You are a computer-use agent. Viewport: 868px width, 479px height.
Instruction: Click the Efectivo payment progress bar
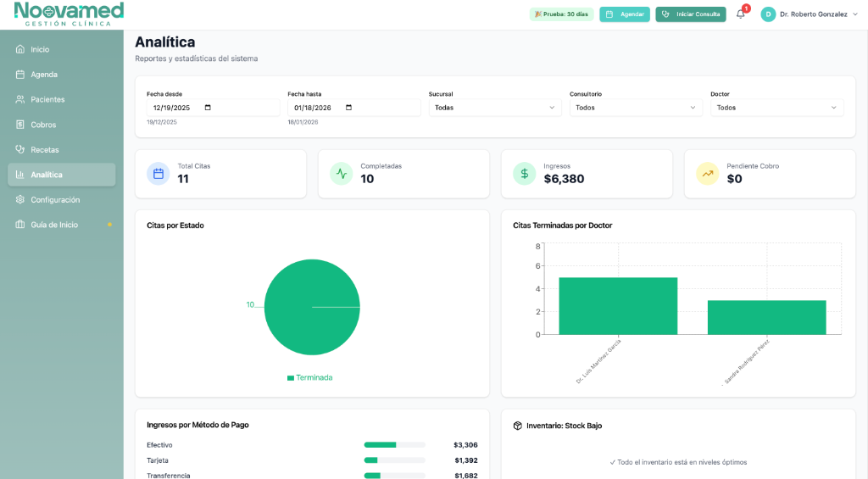(x=395, y=445)
